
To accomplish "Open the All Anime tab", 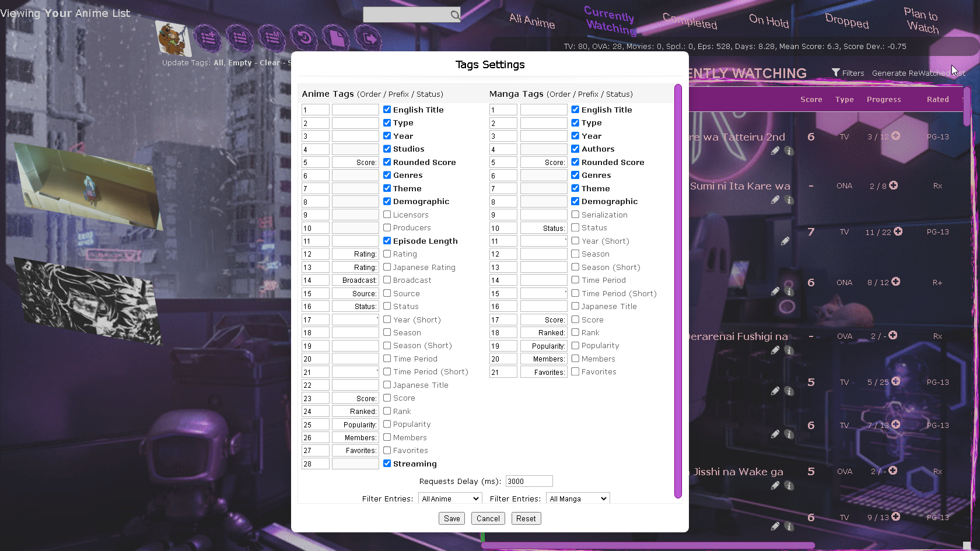I will click(x=532, y=21).
